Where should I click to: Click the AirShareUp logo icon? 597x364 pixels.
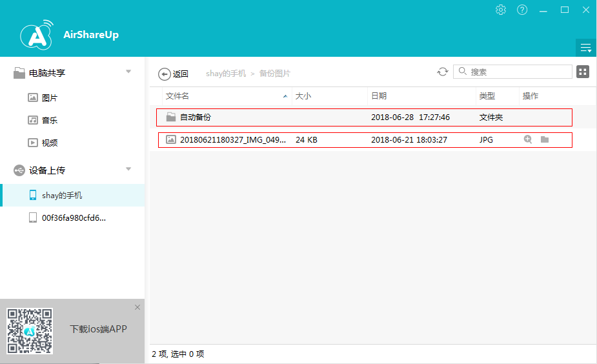pyautogui.click(x=37, y=35)
